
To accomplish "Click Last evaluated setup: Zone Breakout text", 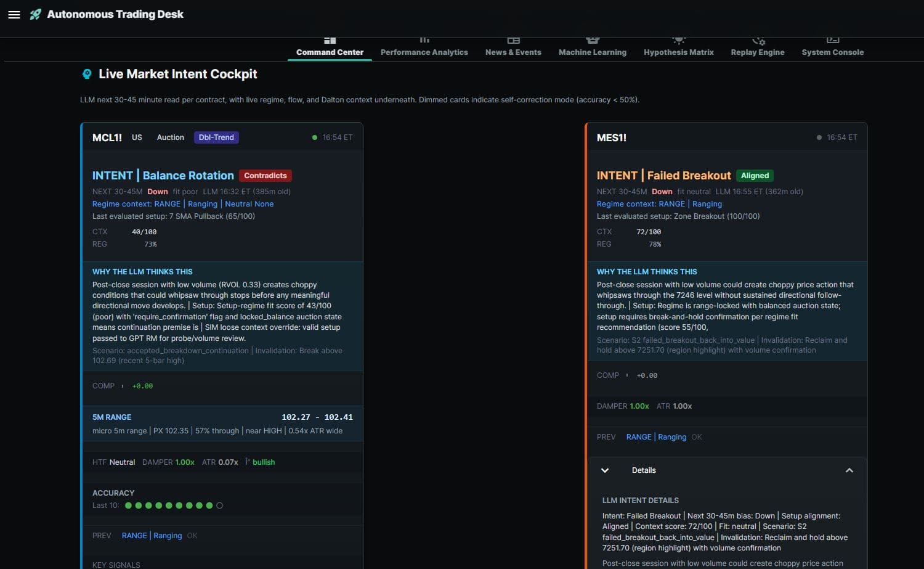I will pyautogui.click(x=678, y=216).
